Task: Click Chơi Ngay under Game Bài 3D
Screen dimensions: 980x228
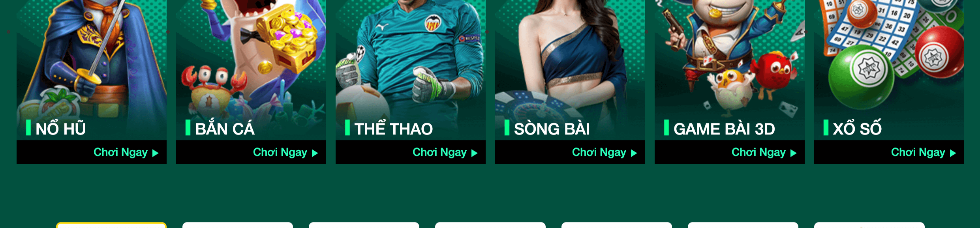Action: (758, 152)
